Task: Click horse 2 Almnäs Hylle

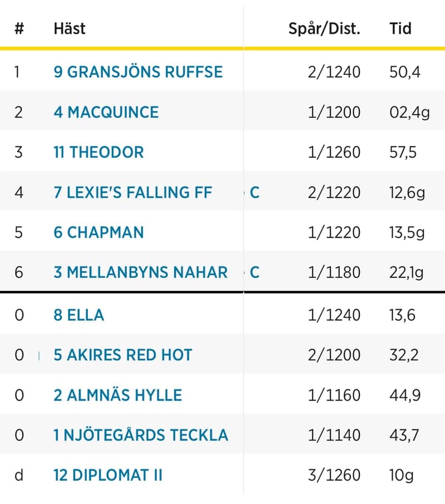Action: point(117,395)
